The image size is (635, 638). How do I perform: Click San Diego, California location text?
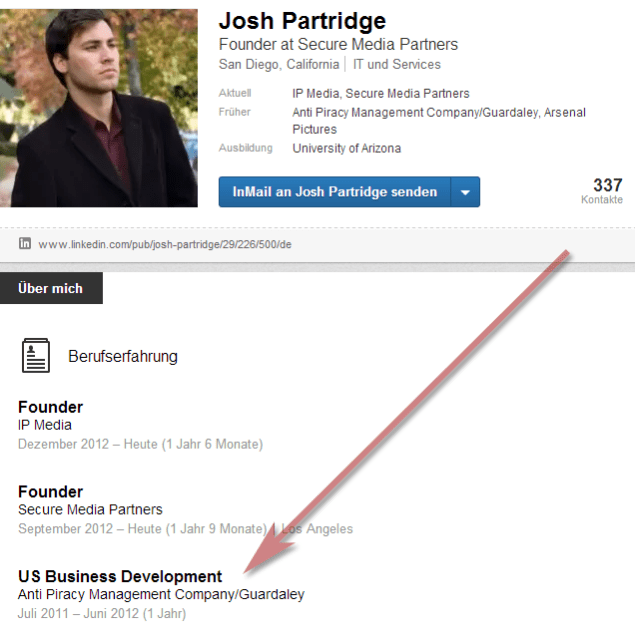(279, 65)
